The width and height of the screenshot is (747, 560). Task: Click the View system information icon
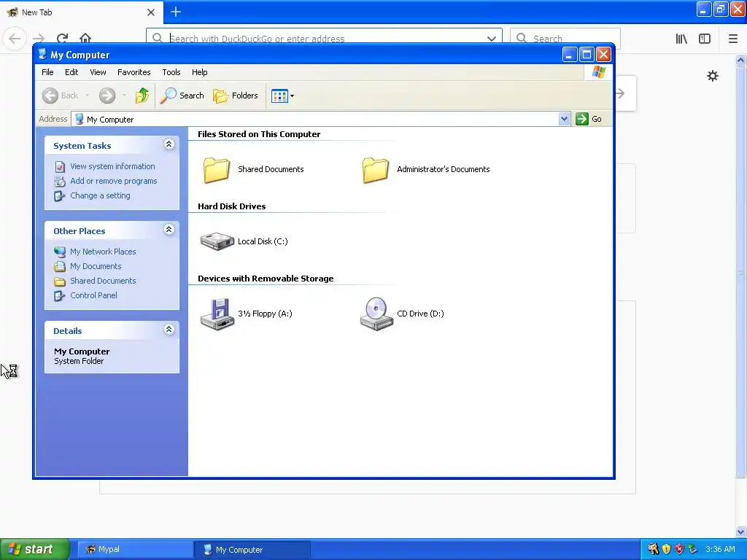(60, 167)
